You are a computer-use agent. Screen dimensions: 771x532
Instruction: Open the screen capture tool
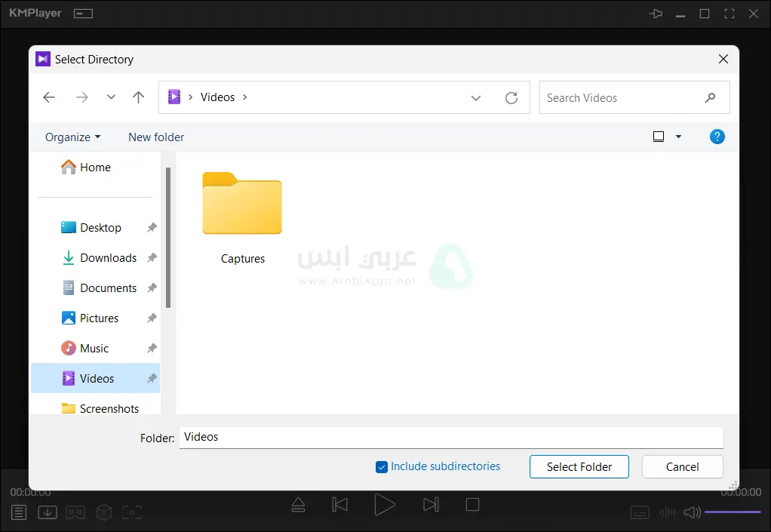coord(132,512)
